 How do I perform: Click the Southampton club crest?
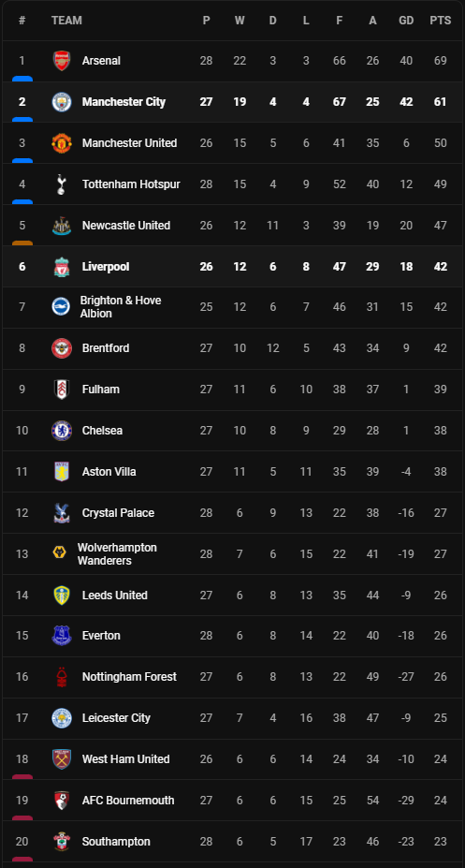[x=62, y=842]
